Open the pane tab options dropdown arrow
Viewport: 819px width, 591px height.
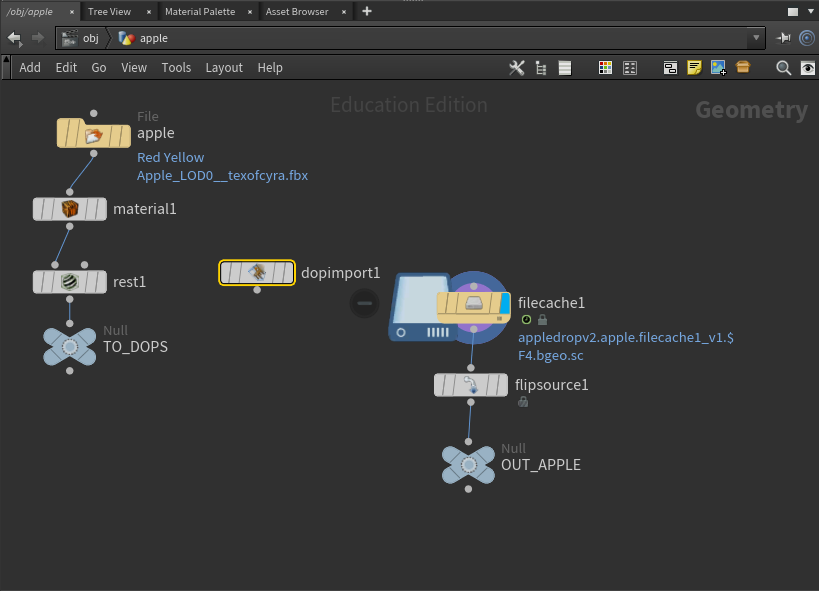coord(811,11)
